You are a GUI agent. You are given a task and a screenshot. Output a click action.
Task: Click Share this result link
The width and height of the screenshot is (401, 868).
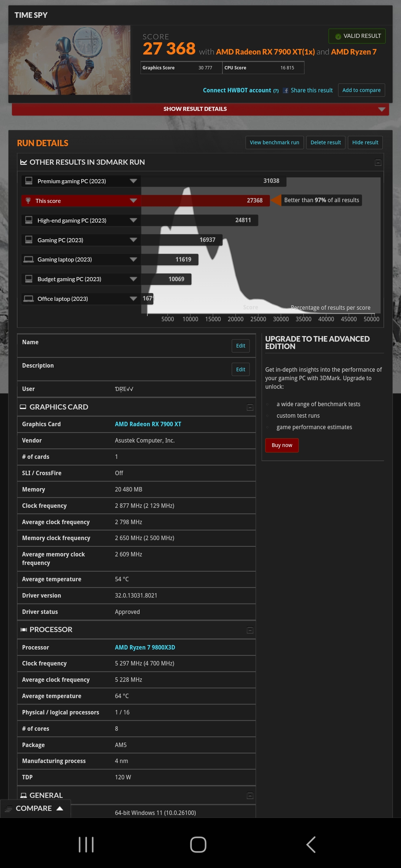[312, 91]
